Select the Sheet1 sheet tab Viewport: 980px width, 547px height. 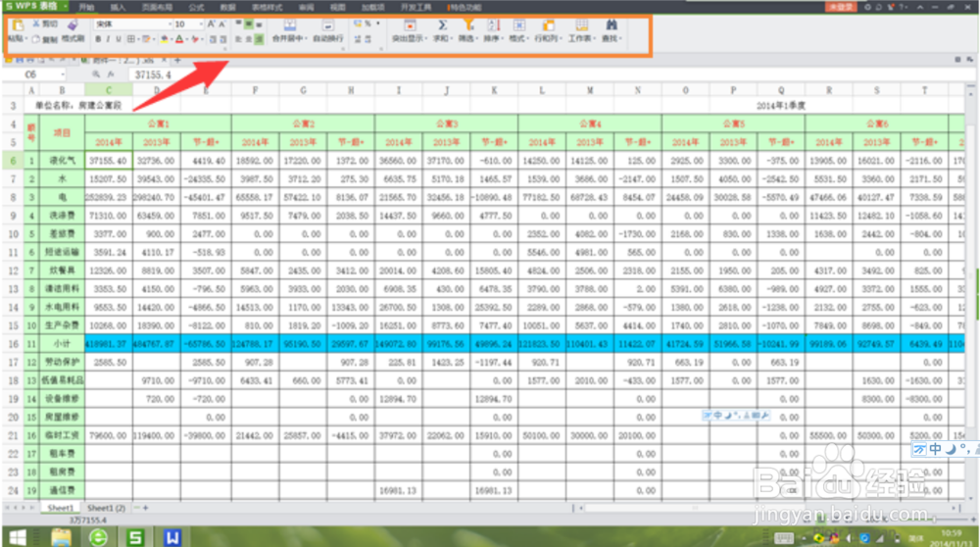(x=60, y=508)
